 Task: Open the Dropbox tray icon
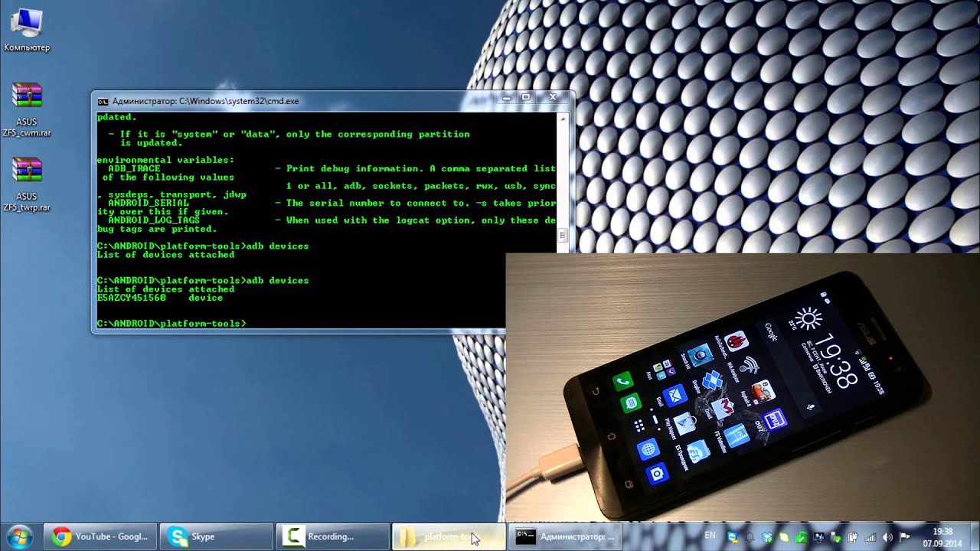[x=766, y=537]
